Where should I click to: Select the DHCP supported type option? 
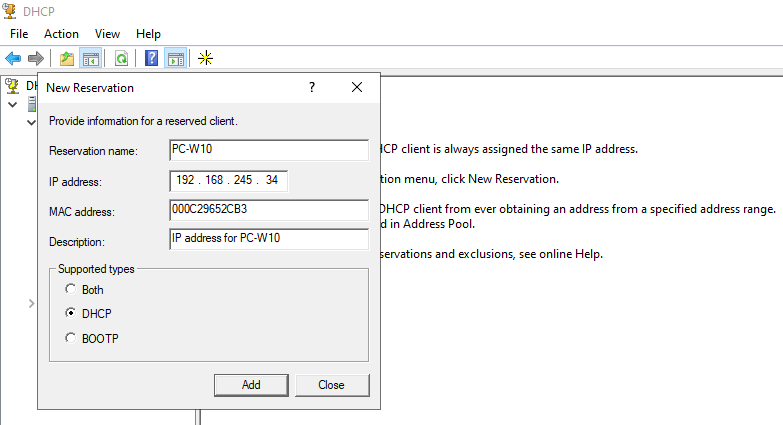tap(70, 313)
